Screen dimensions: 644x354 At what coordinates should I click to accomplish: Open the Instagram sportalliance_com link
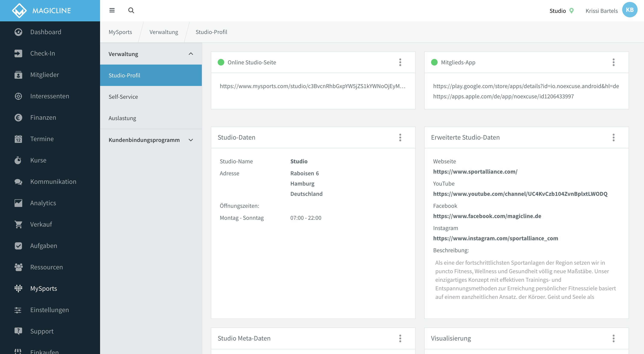click(x=495, y=238)
